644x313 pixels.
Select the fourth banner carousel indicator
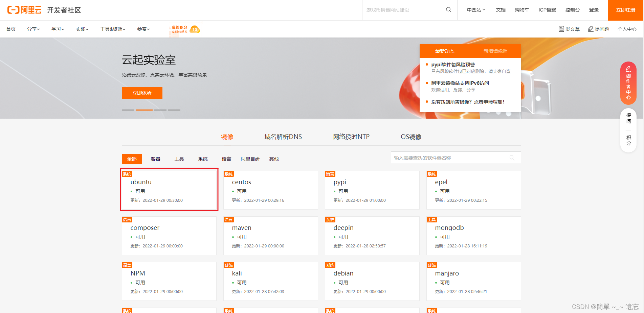pyautogui.click(x=174, y=110)
